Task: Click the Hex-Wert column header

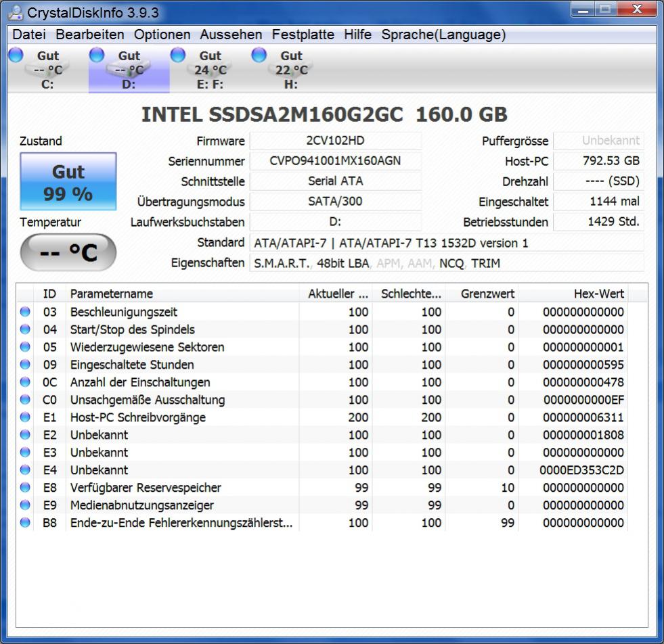Action: point(573,294)
